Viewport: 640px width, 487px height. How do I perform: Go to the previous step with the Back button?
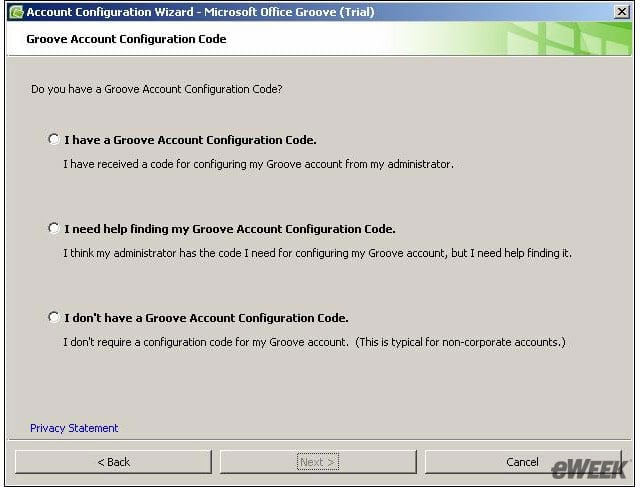tap(113, 462)
